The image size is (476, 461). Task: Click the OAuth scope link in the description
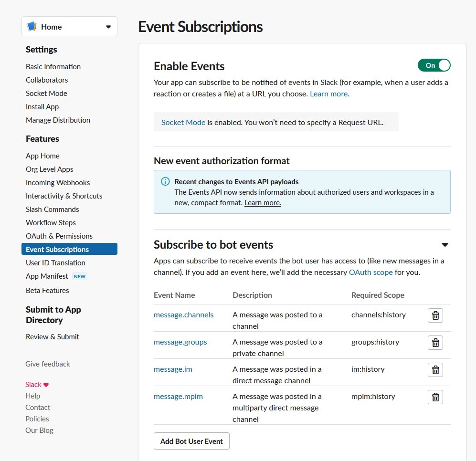tap(371, 272)
